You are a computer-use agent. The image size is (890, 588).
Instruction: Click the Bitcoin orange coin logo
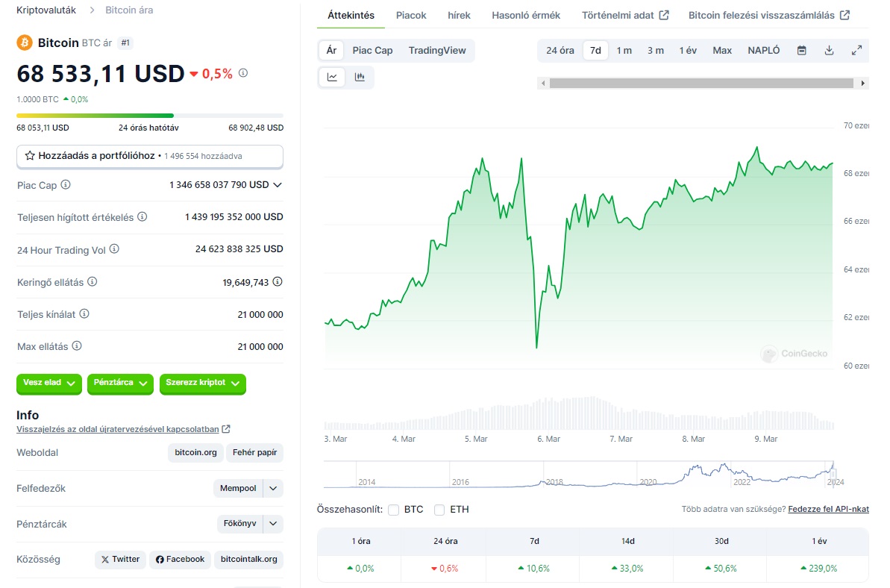coord(25,43)
